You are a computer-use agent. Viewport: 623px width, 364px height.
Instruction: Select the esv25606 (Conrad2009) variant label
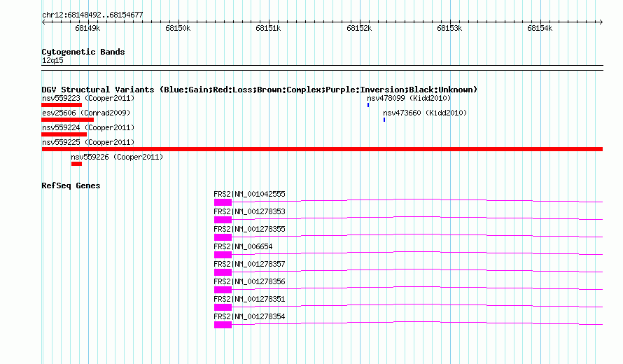86,113
